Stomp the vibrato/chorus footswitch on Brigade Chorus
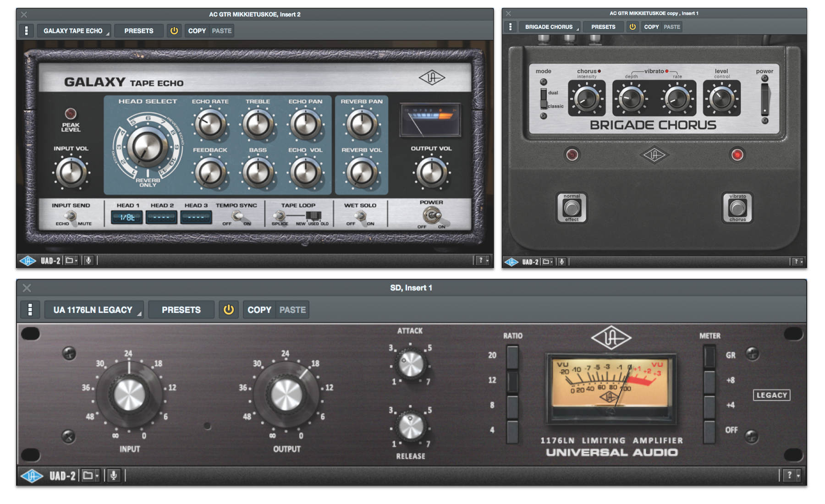 (x=737, y=208)
